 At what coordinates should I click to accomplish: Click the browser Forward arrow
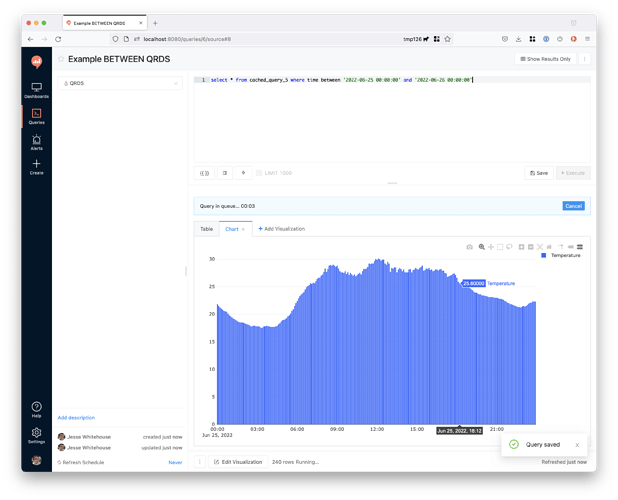click(x=44, y=39)
